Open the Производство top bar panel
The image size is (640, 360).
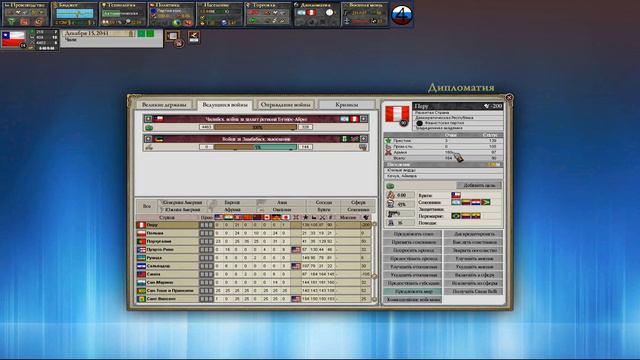[x=25, y=14]
